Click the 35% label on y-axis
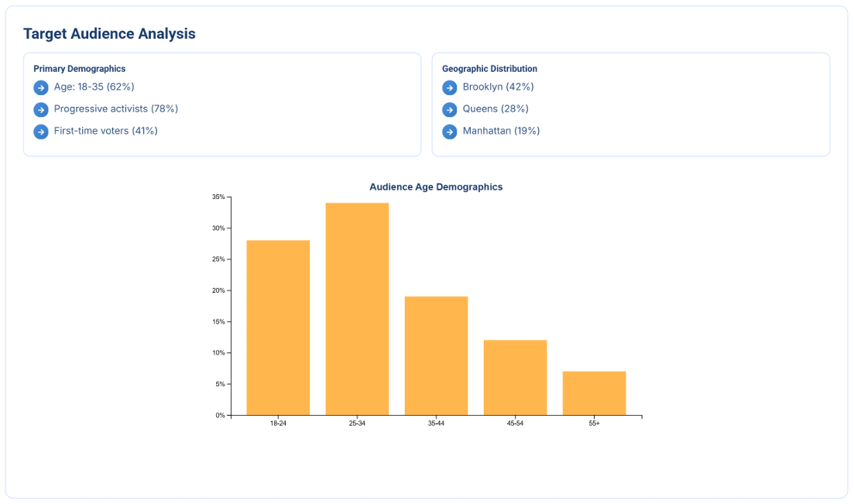 coord(218,197)
